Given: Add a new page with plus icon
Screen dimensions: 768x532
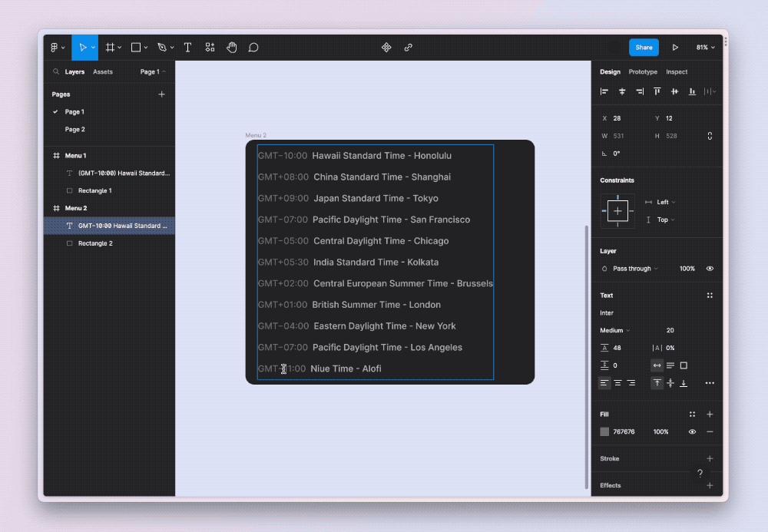Looking at the screenshot, I should (161, 94).
